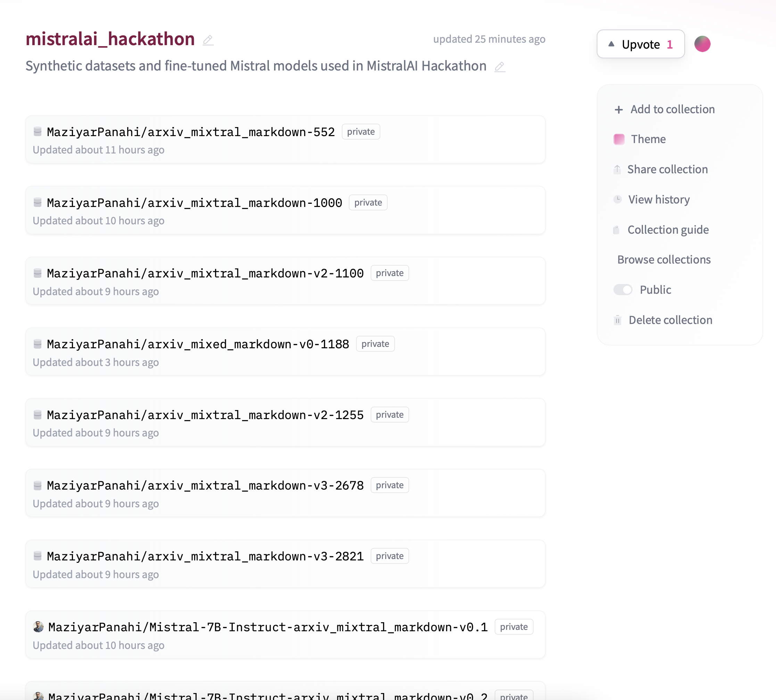Click the plus icon for Add to collection
The width and height of the screenshot is (776, 700).
tap(618, 110)
